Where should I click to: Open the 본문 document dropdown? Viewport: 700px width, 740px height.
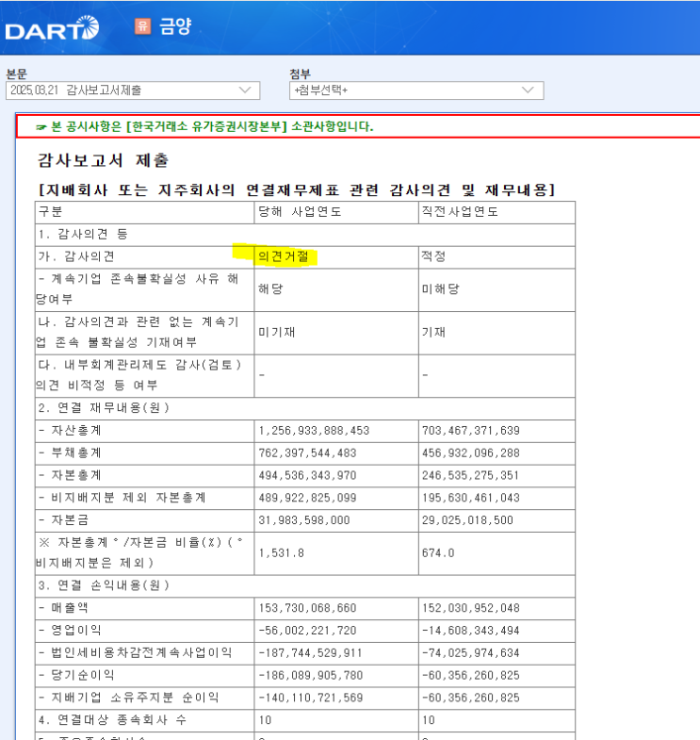pos(133,90)
